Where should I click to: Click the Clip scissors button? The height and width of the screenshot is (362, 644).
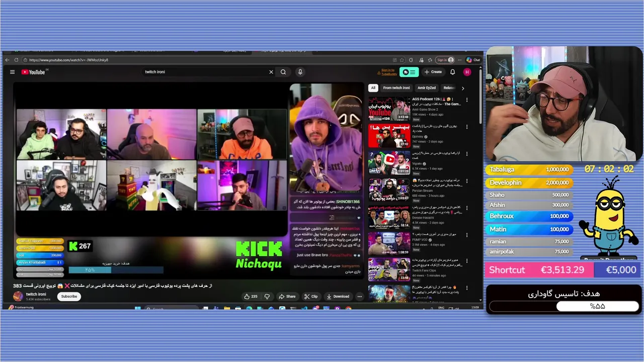click(x=311, y=296)
